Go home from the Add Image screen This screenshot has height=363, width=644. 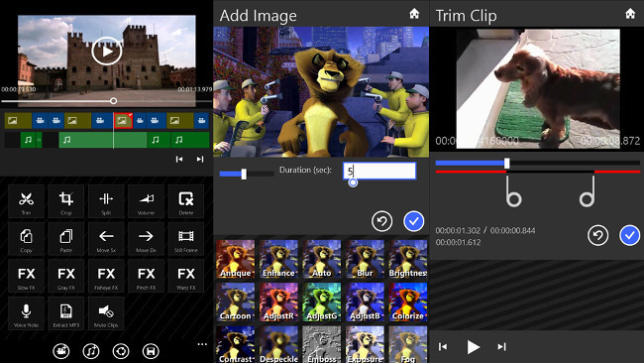coord(414,14)
